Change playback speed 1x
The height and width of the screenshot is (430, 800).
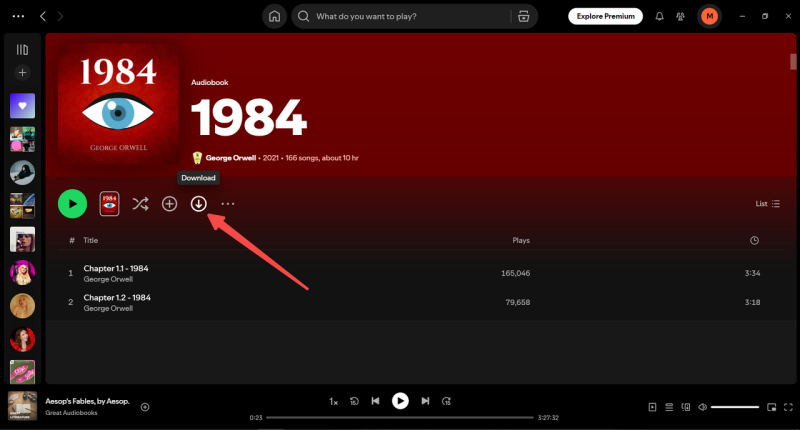point(333,401)
